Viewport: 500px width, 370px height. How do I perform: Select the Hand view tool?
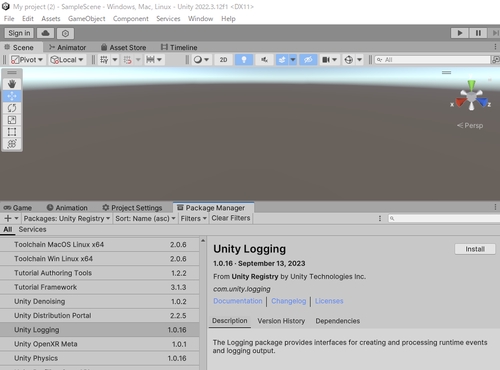click(x=12, y=84)
